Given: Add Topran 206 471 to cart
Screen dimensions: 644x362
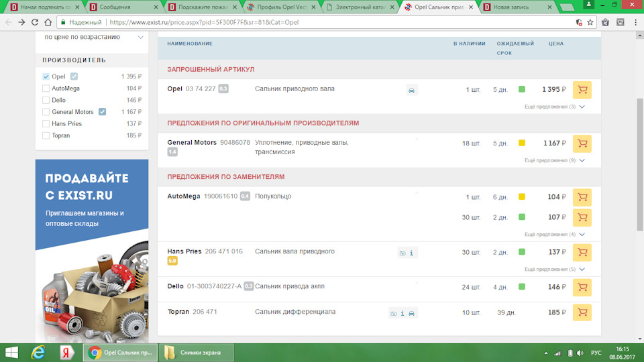Looking at the screenshot, I should pos(582,313).
